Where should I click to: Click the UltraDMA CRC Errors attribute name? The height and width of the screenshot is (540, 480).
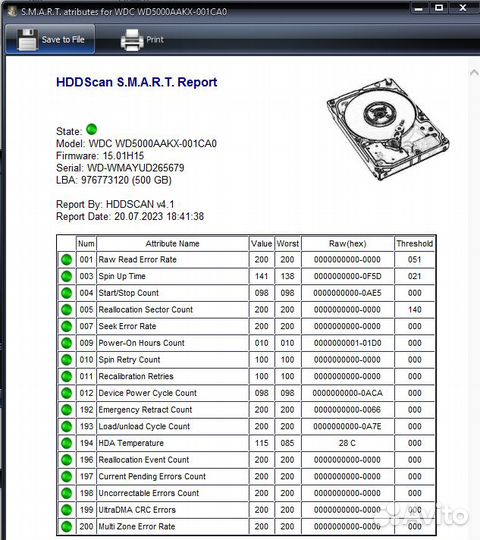coord(137,510)
